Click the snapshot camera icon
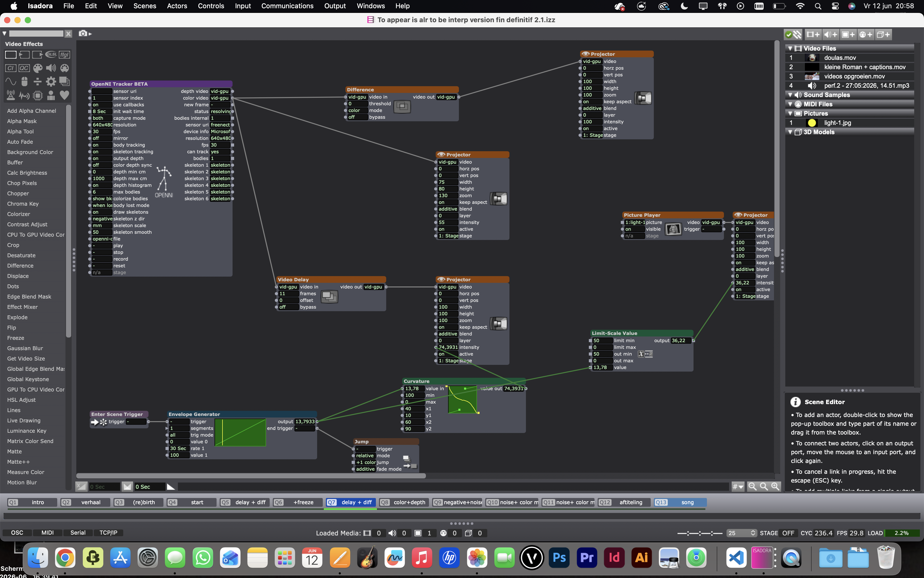924x578 pixels. (x=83, y=34)
